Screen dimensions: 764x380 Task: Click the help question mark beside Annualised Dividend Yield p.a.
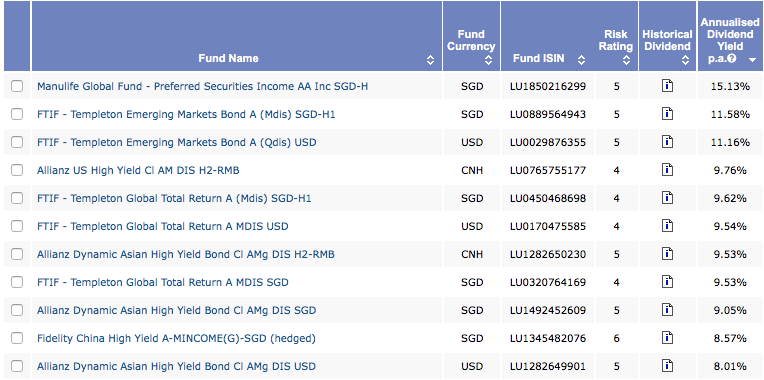(731, 59)
